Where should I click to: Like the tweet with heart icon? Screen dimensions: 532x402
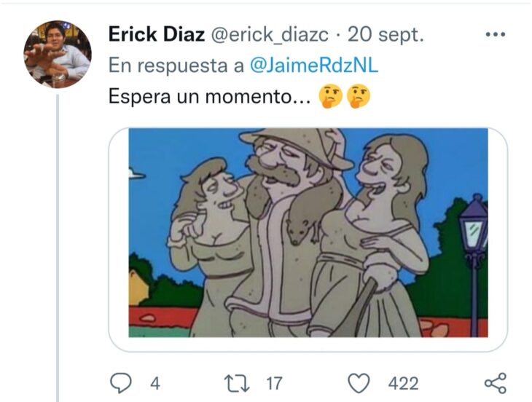[359, 383]
